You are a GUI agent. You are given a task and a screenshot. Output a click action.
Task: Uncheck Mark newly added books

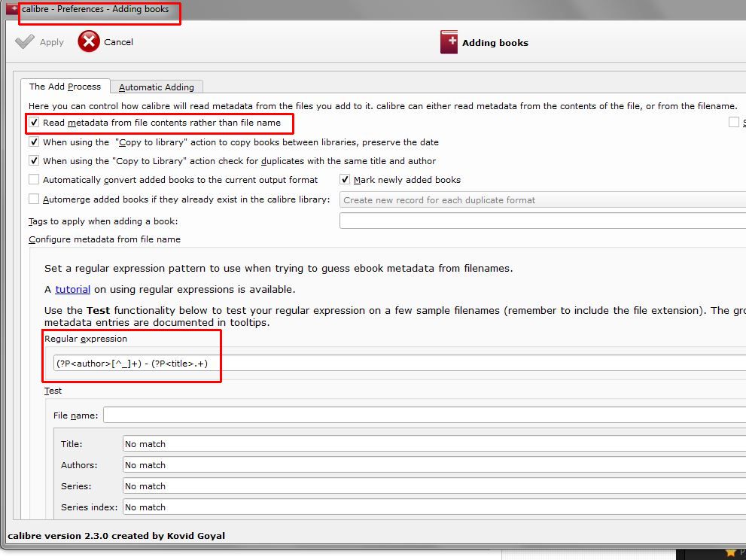pos(345,179)
